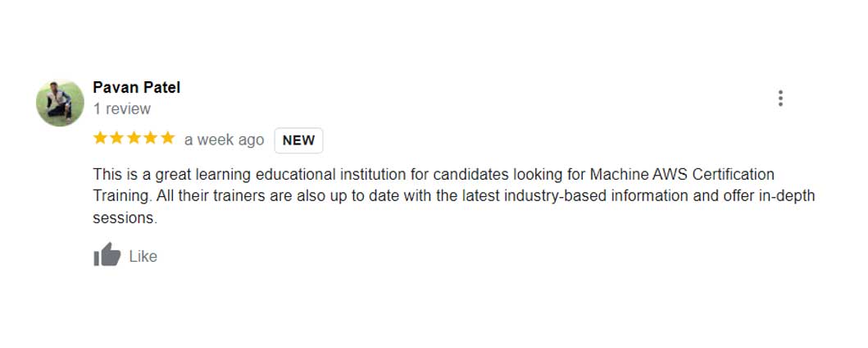
Task: Click the second gold rating star
Action: (x=117, y=139)
